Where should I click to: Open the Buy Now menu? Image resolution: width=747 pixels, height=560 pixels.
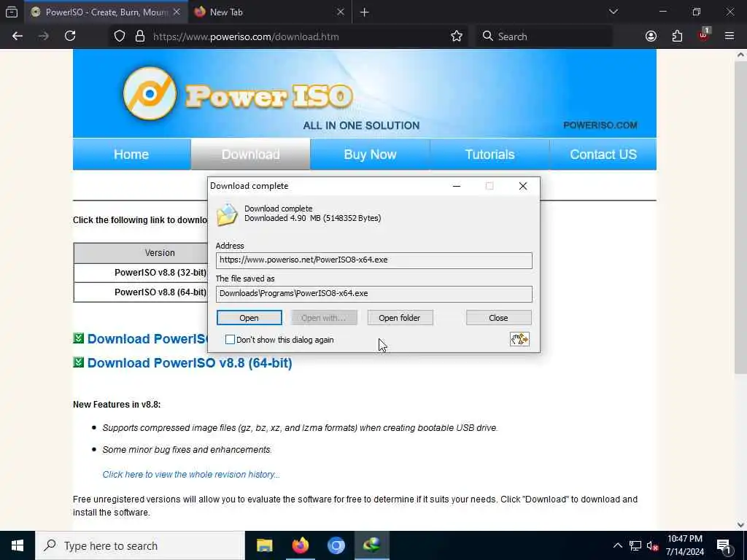pos(370,155)
